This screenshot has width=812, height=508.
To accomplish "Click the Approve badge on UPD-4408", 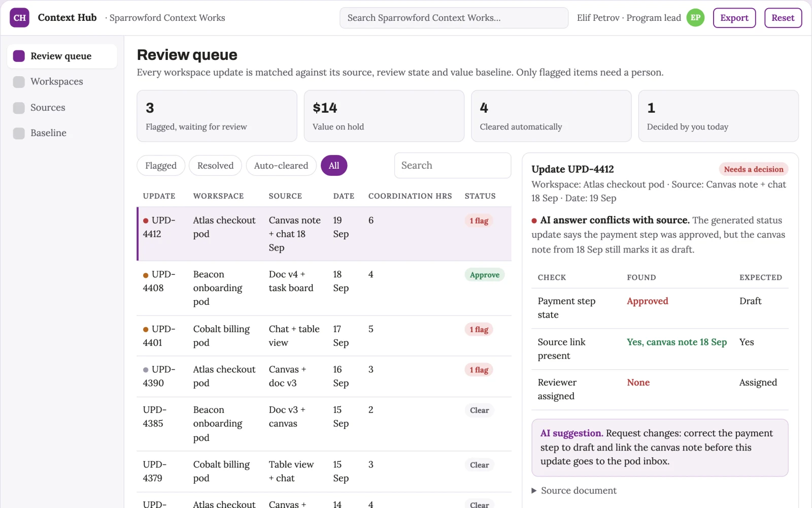I will (x=485, y=275).
